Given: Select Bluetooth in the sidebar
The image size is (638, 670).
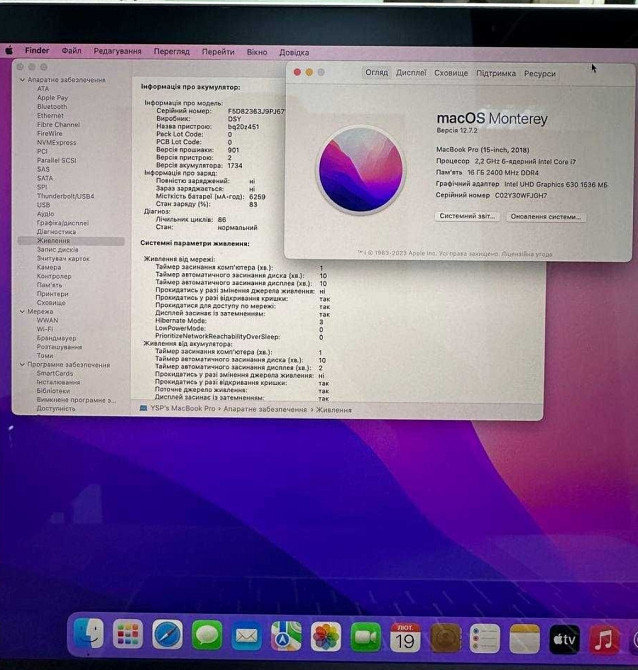Looking at the screenshot, I should [x=52, y=106].
